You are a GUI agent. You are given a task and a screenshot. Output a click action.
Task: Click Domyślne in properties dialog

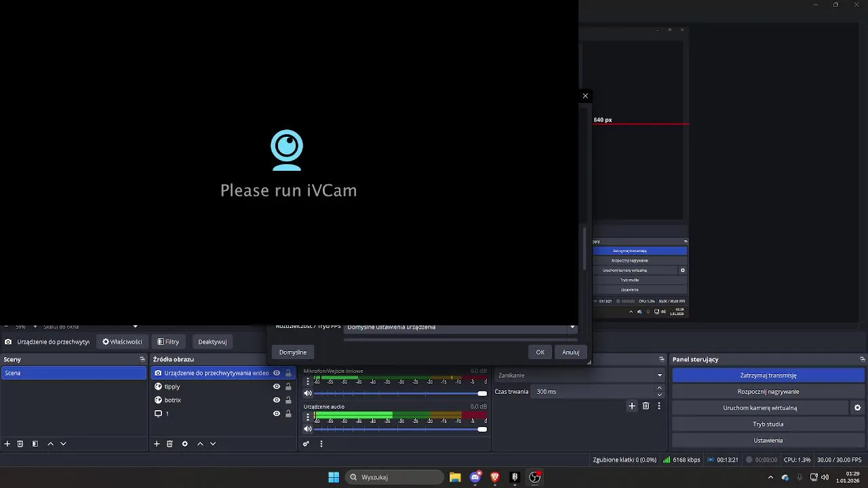[x=293, y=352]
